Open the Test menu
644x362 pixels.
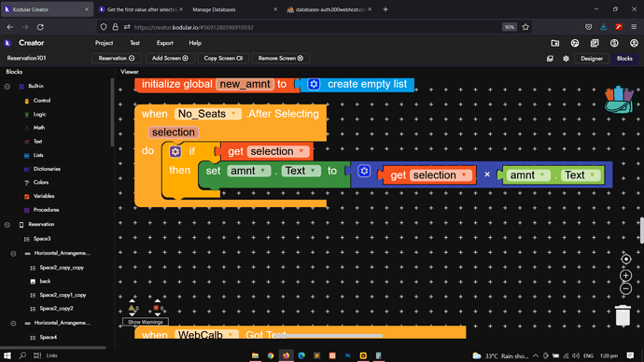pyautogui.click(x=134, y=43)
